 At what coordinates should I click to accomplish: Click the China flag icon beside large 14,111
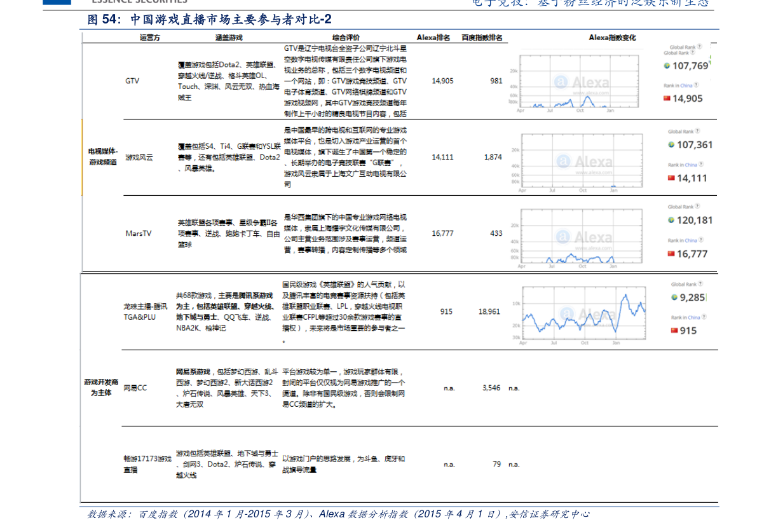coord(671,178)
